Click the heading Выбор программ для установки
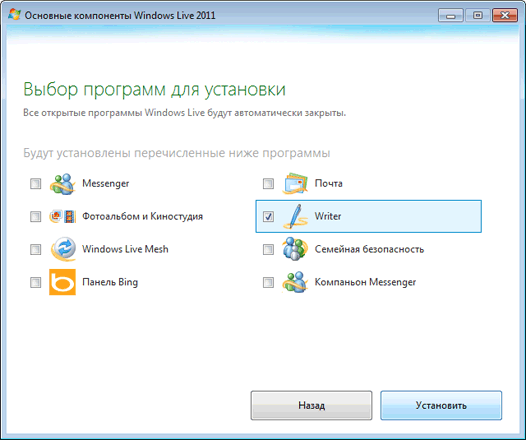526x440 pixels. tap(154, 90)
